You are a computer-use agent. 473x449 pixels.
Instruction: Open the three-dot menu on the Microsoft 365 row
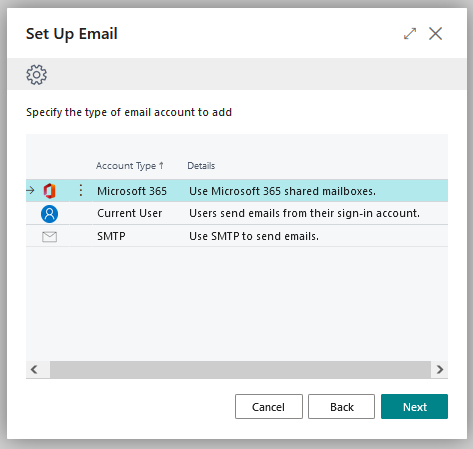pyautogui.click(x=81, y=190)
